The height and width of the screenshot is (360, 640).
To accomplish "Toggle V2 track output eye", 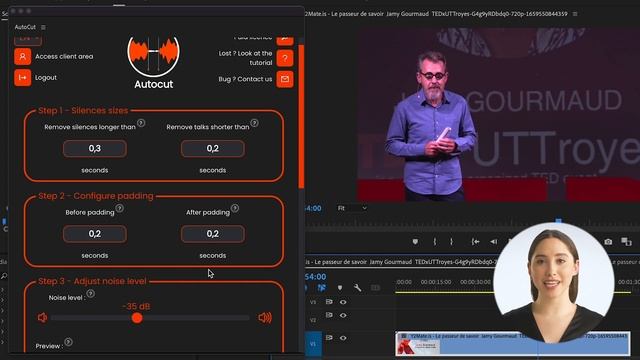I will (x=343, y=315).
